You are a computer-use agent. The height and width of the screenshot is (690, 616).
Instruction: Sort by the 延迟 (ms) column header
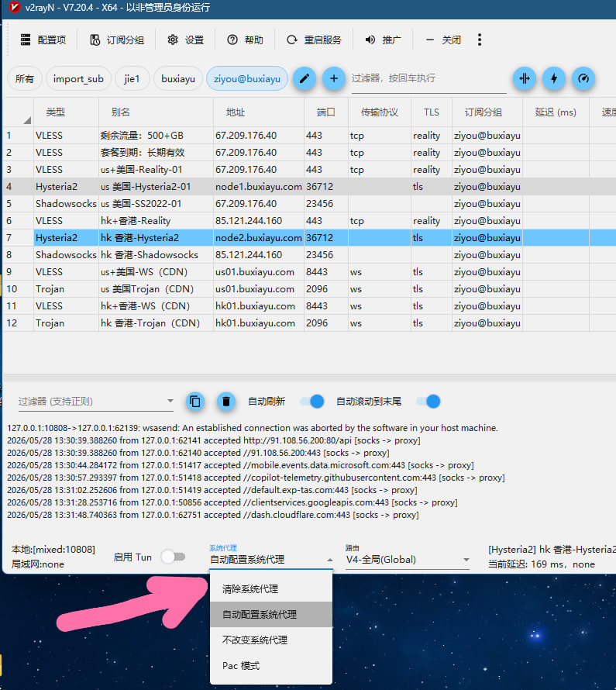[x=556, y=112]
